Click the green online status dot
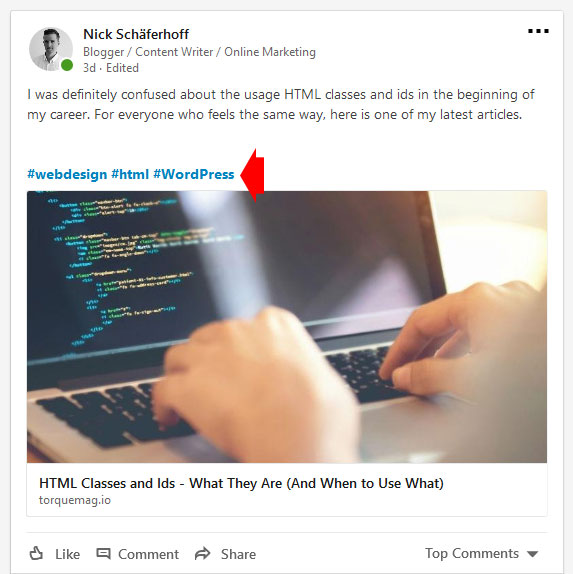Image resolution: width=573 pixels, height=574 pixels. 67,65
